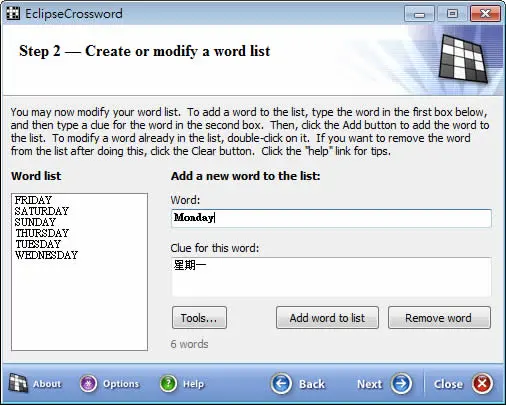Select FRIDAY in the word list
Viewport: 506px width, 406px height.
[33, 200]
